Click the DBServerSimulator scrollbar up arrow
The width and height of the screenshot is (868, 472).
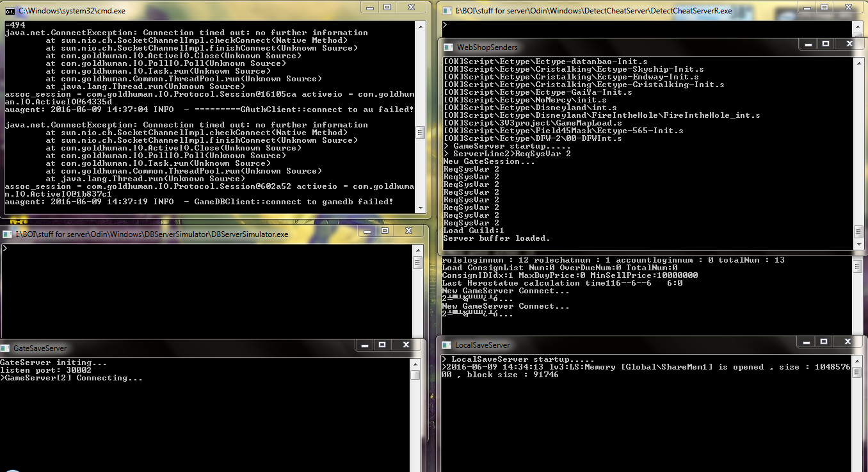click(x=417, y=249)
